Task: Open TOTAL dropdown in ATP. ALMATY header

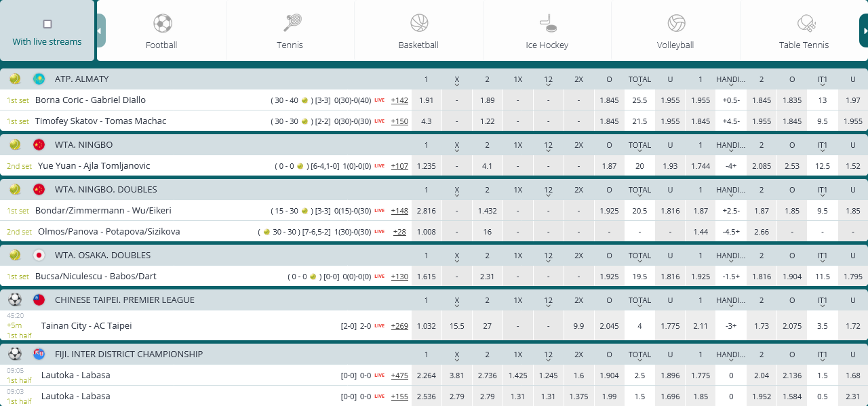Action: pos(639,81)
